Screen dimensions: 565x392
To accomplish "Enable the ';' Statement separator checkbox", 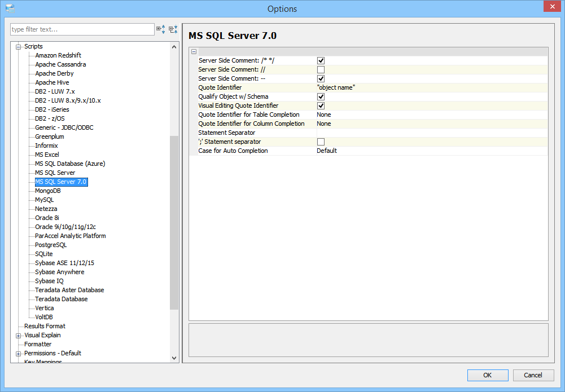I will tap(321, 142).
